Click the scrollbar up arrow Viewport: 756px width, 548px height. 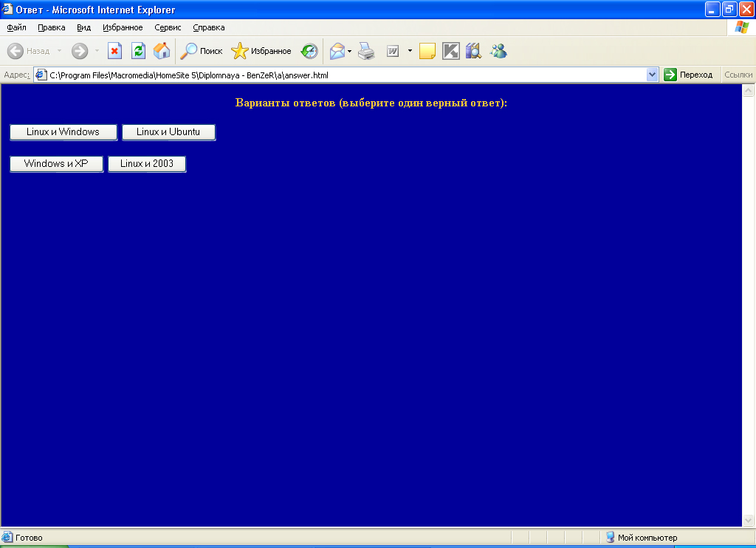(749, 90)
